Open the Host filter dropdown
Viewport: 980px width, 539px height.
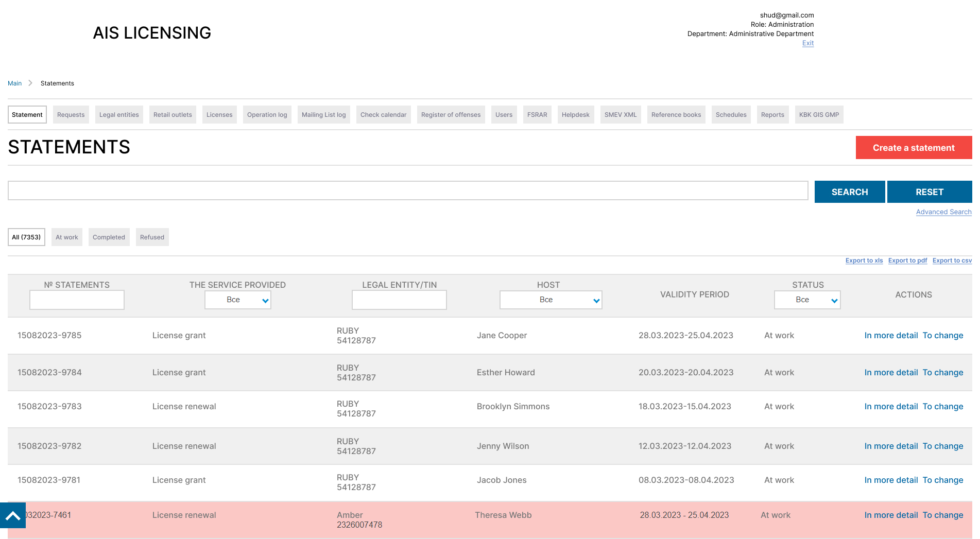(x=551, y=300)
